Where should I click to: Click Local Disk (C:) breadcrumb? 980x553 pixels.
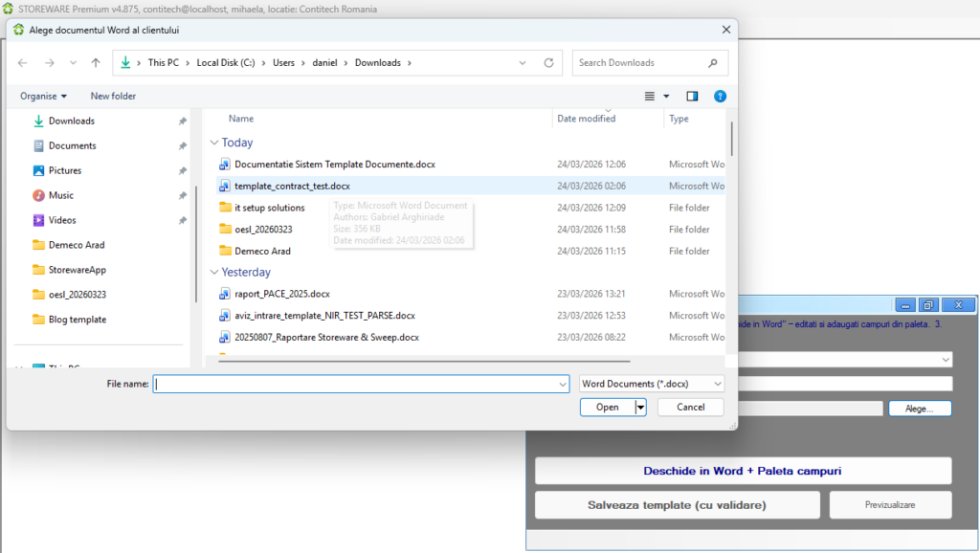[226, 62]
